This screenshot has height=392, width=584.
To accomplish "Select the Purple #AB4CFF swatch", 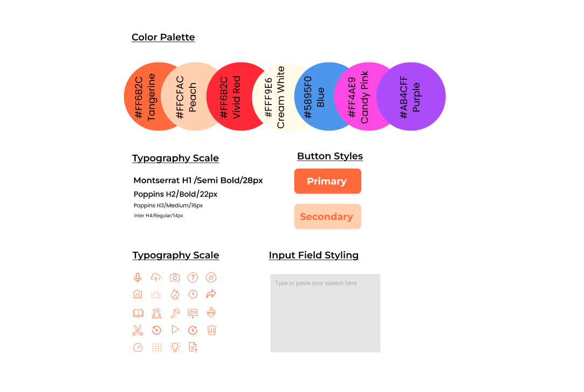I will [411, 97].
